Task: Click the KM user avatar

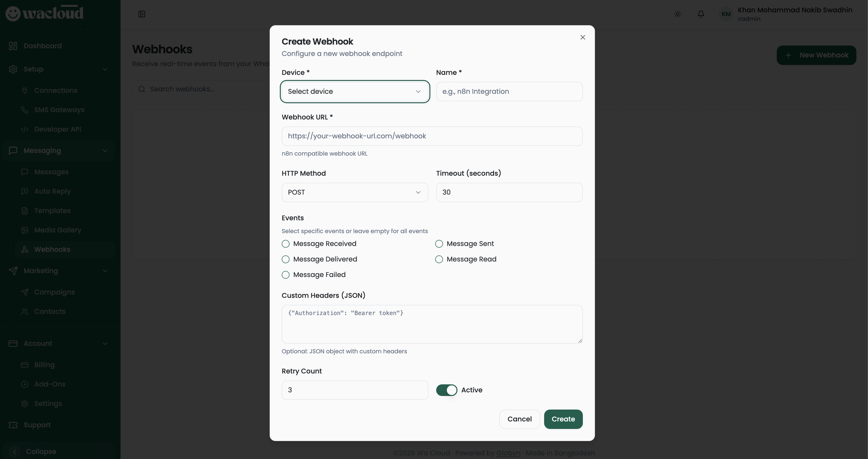Action: coord(726,14)
